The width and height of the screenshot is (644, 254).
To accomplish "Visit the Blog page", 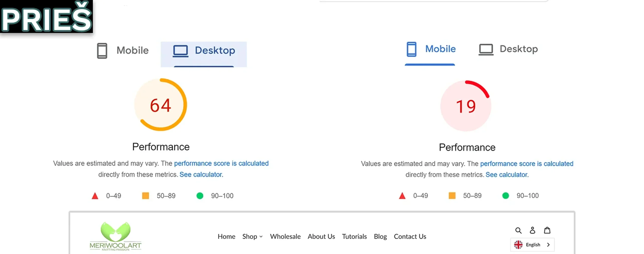I will [x=380, y=236].
